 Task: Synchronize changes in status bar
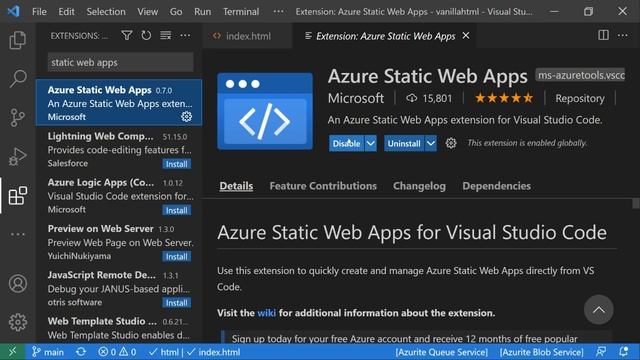81,352
